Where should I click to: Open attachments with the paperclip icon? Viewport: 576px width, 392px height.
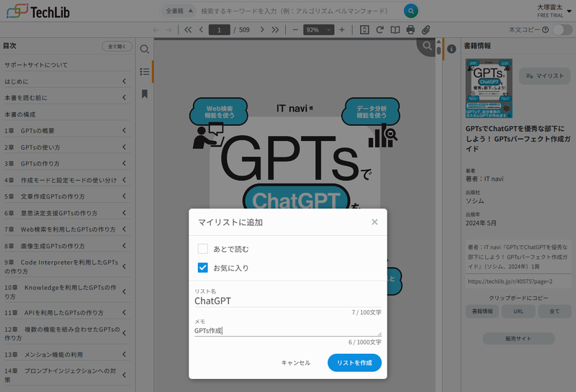[426, 29]
